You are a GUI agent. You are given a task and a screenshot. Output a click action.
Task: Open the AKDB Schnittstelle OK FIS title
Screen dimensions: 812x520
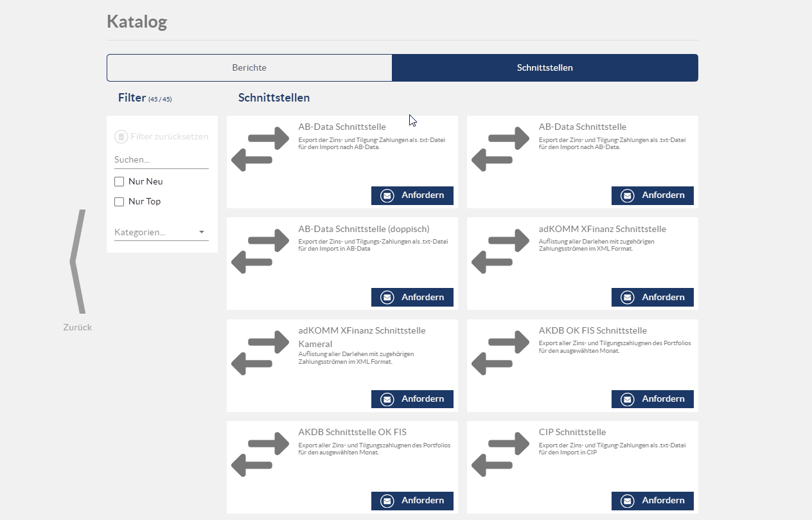352,432
